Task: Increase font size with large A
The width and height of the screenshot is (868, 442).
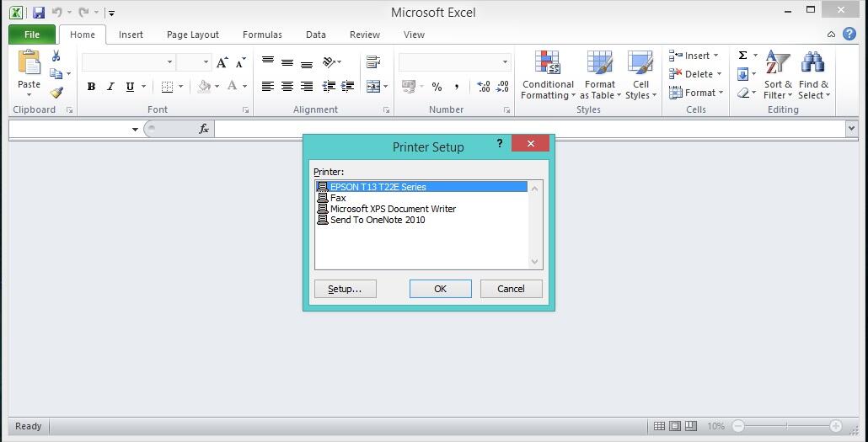Action: 222,62
